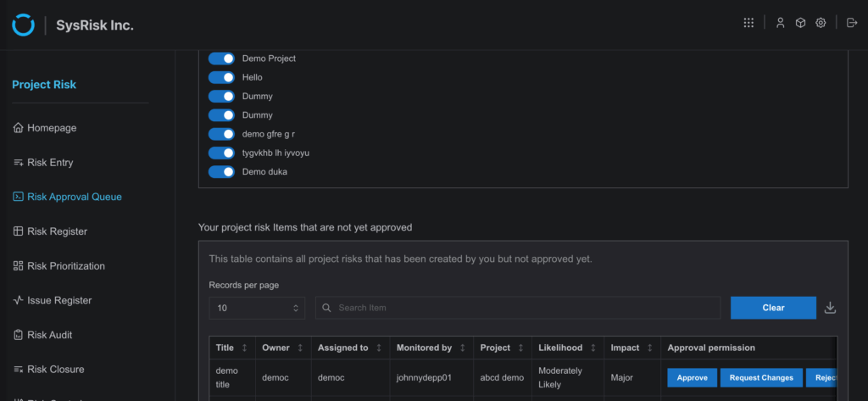Open the settings gear icon

click(x=821, y=23)
